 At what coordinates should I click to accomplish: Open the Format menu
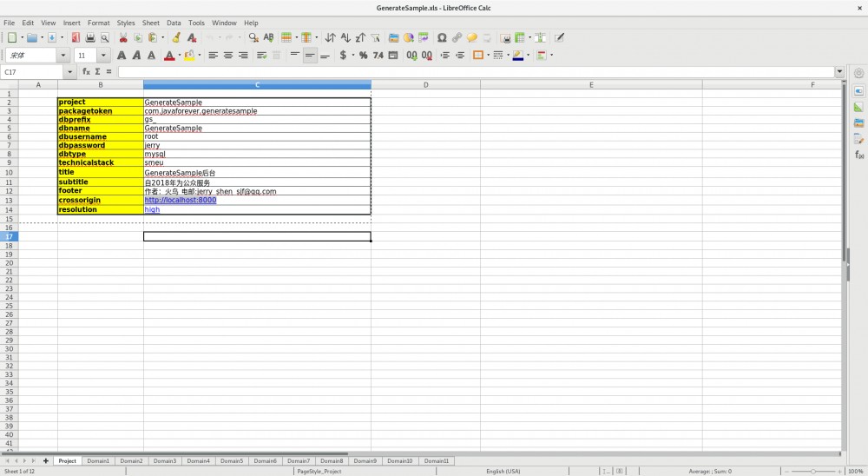click(99, 23)
